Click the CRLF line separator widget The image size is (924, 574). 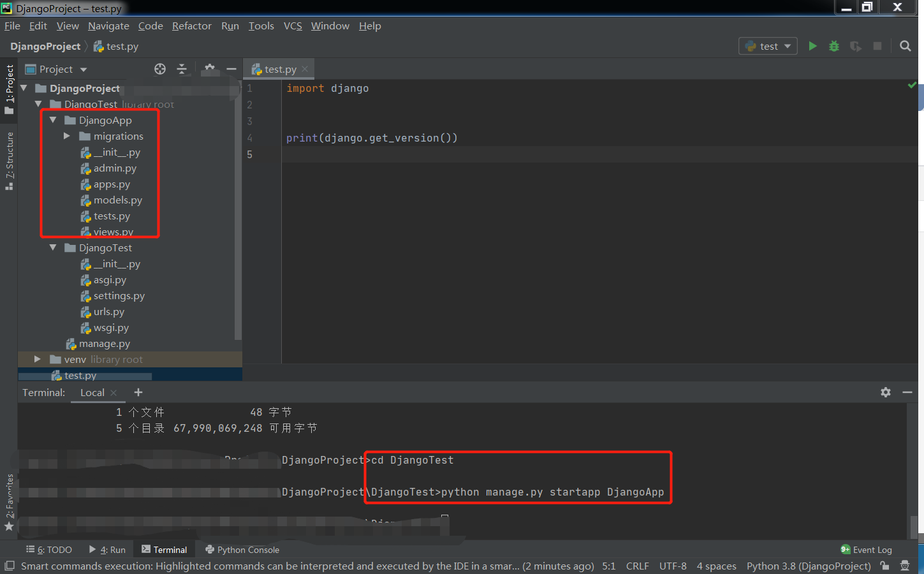pos(637,566)
